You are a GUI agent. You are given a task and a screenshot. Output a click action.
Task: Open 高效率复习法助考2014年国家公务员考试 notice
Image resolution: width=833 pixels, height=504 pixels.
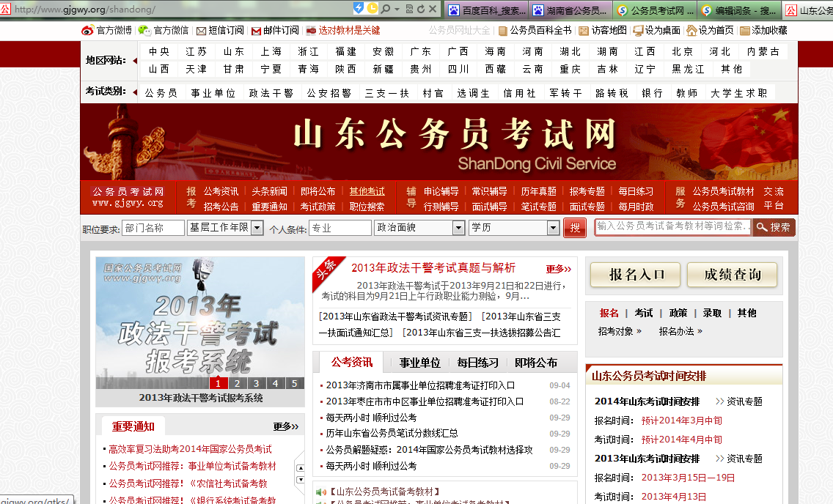pyautogui.click(x=190, y=449)
